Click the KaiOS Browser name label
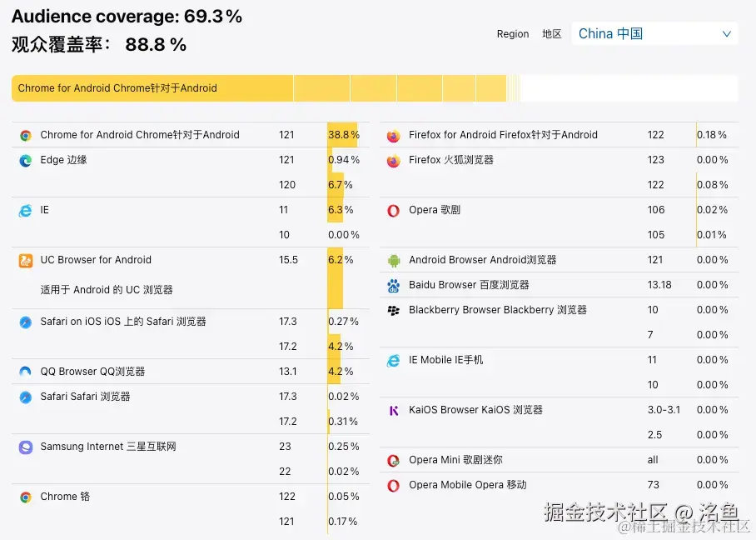This screenshot has height=540, width=756. tap(475, 410)
